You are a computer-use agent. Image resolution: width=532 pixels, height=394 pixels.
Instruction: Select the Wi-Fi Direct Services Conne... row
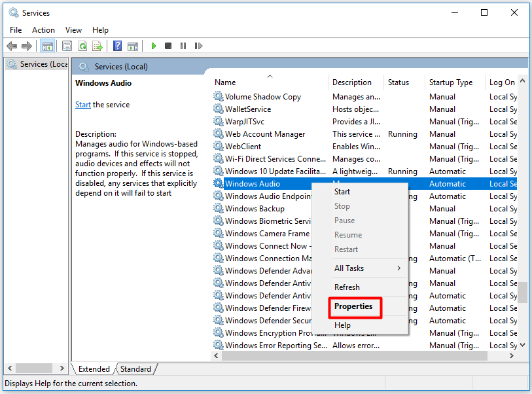click(x=364, y=159)
